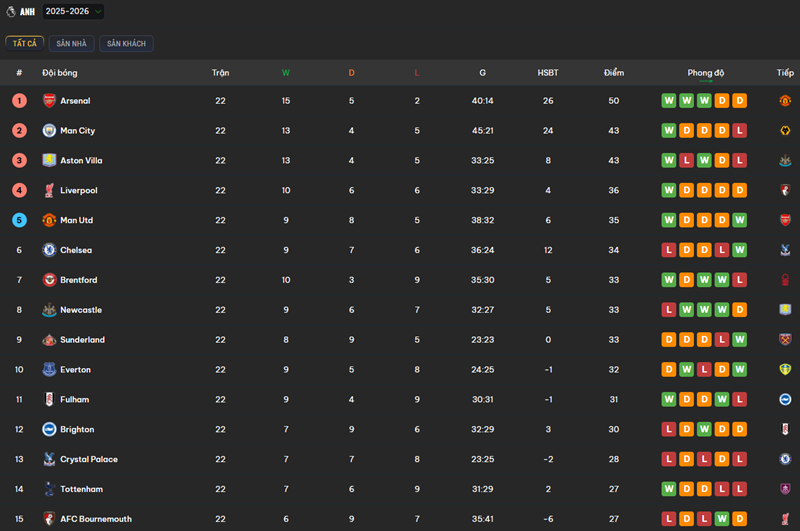Select the TẤT CẢ tab
This screenshot has height=531, width=800.
coord(24,44)
